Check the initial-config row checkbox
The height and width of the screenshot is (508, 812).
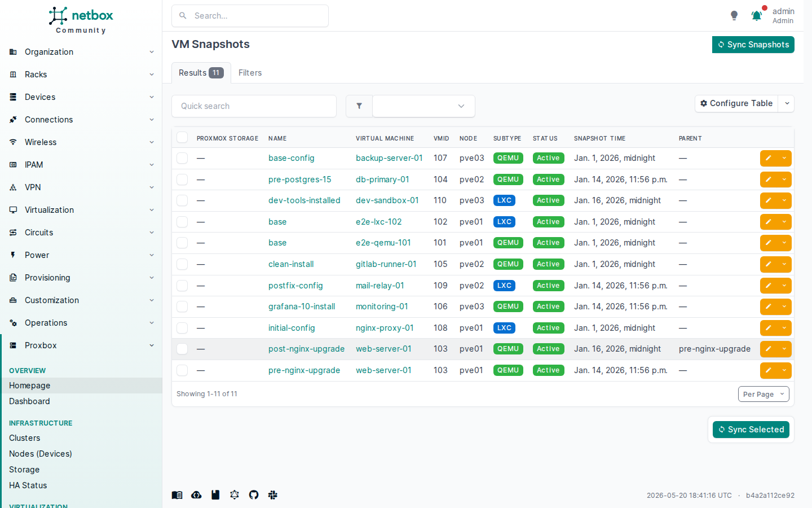(x=182, y=328)
